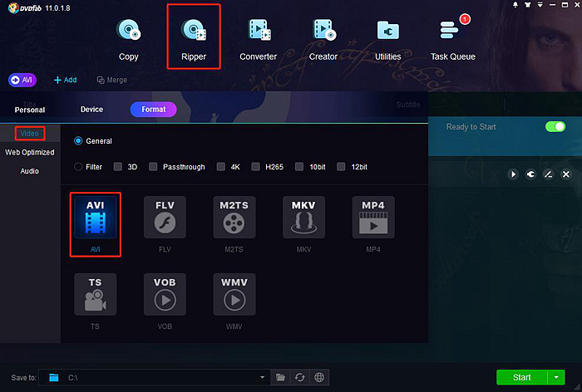The image size is (582, 392).
Task: Click the green Start button
Action: point(522,378)
